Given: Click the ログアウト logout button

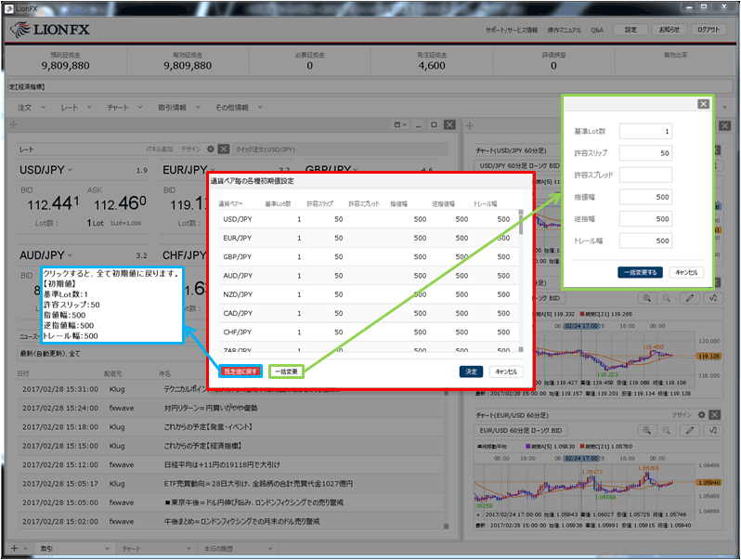Looking at the screenshot, I should pos(708,30).
